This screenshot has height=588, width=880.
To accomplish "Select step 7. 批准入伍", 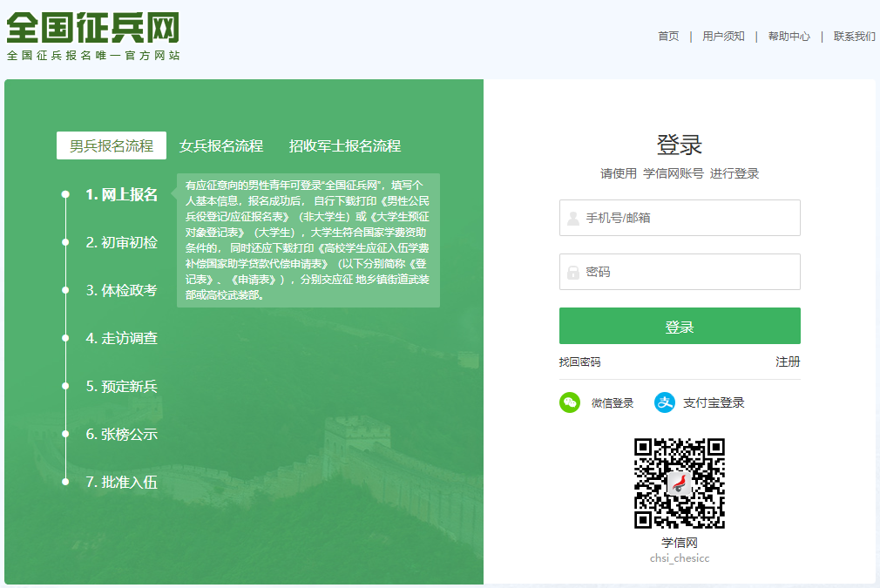I will pyautogui.click(x=121, y=482).
